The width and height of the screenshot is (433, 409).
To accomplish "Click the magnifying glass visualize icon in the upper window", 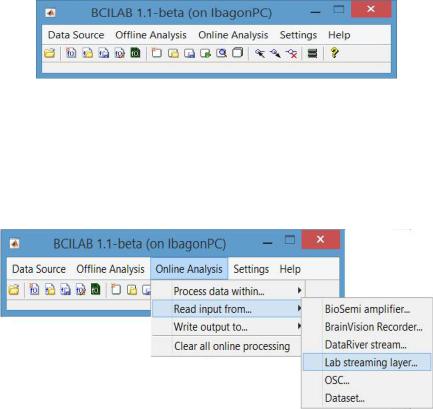I will coord(221,53).
